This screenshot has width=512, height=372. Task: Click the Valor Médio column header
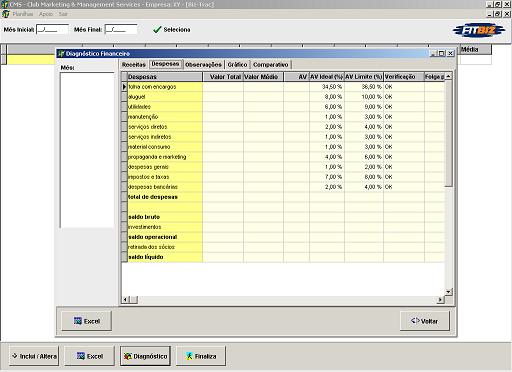click(263, 77)
